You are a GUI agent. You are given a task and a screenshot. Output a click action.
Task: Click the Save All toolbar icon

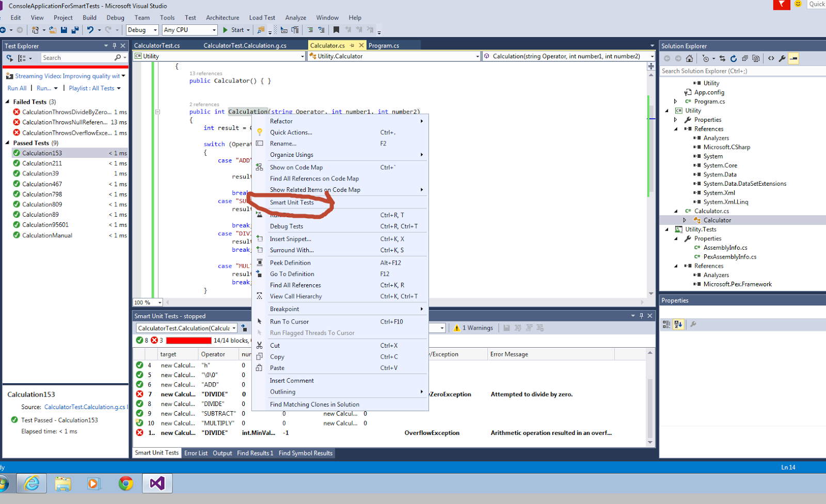tap(75, 30)
